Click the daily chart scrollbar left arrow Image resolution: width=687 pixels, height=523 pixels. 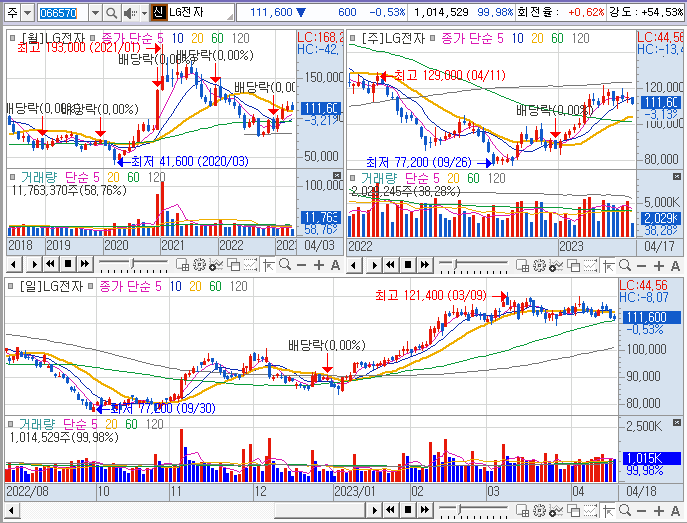(x=11, y=510)
